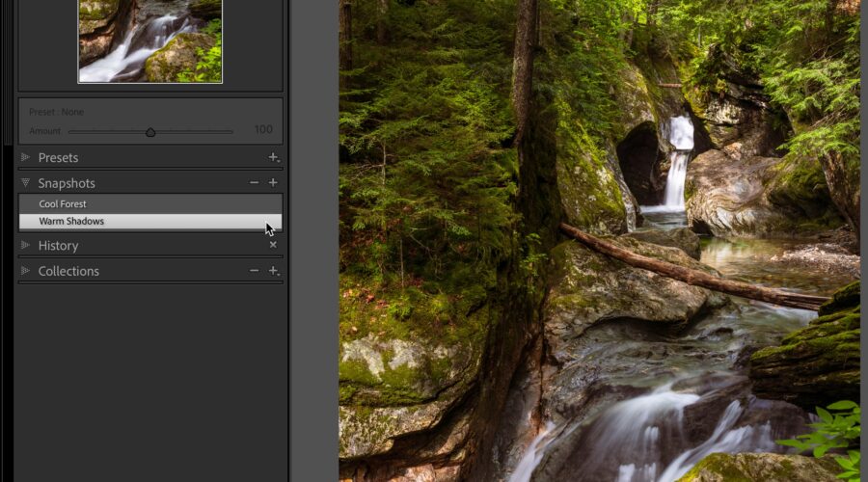Click the plus icon in Presets header

point(273,157)
